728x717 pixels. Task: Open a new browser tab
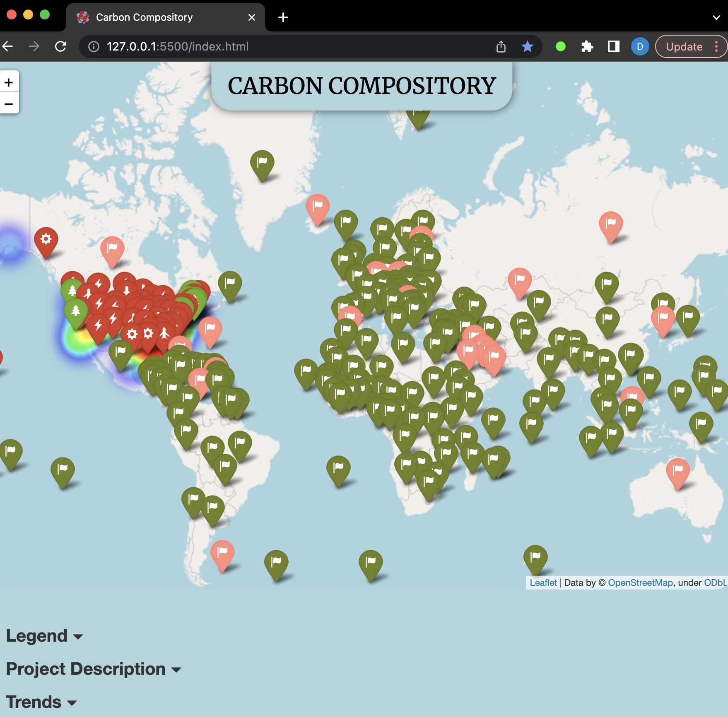point(283,17)
